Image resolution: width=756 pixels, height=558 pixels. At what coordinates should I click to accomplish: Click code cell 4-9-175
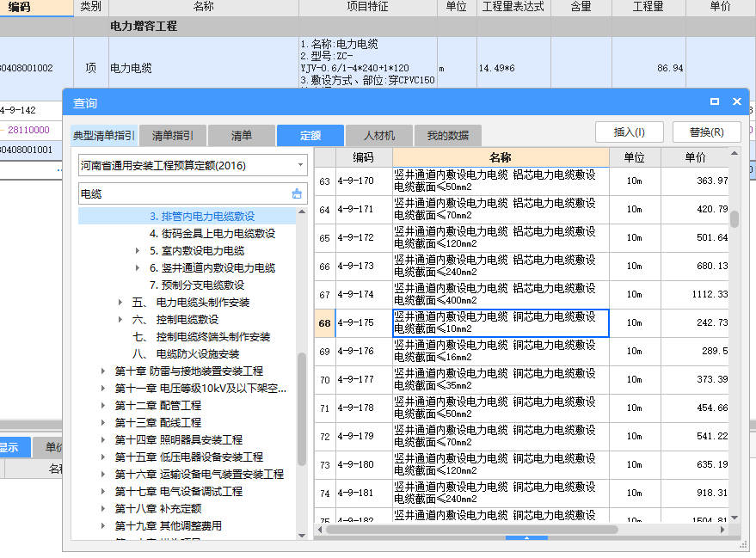pyautogui.click(x=364, y=323)
